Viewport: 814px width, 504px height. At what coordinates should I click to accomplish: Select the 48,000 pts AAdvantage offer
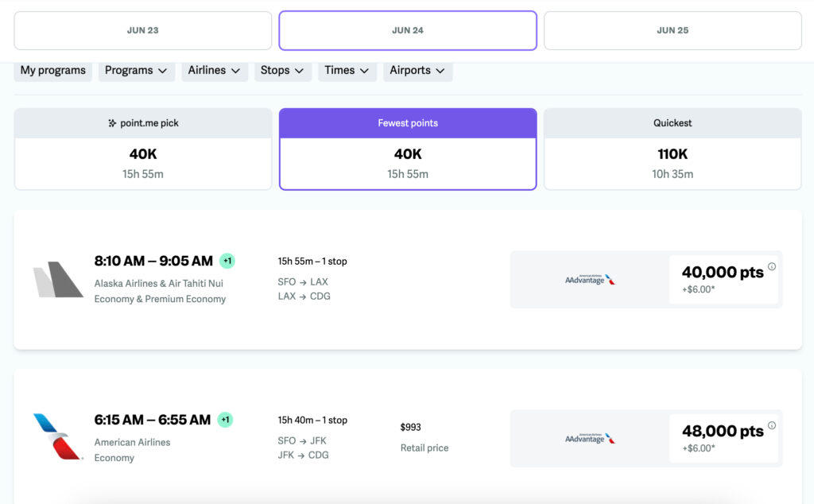pyautogui.click(x=723, y=438)
